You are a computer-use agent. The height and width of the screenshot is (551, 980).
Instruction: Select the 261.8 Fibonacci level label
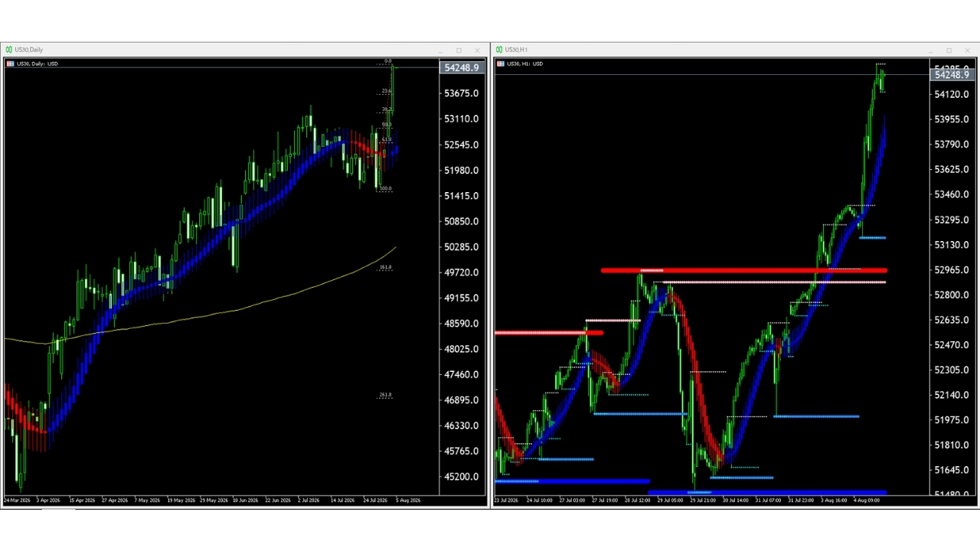point(385,395)
